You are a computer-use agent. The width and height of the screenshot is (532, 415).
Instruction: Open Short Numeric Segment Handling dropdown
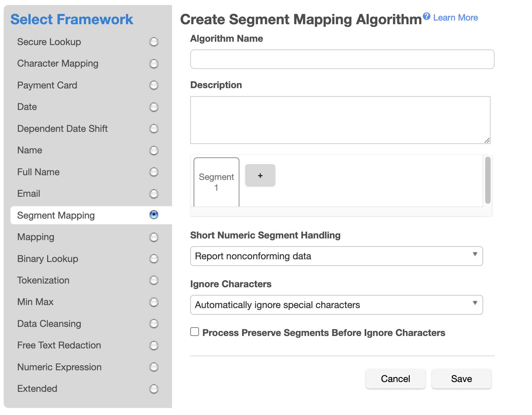336,256
